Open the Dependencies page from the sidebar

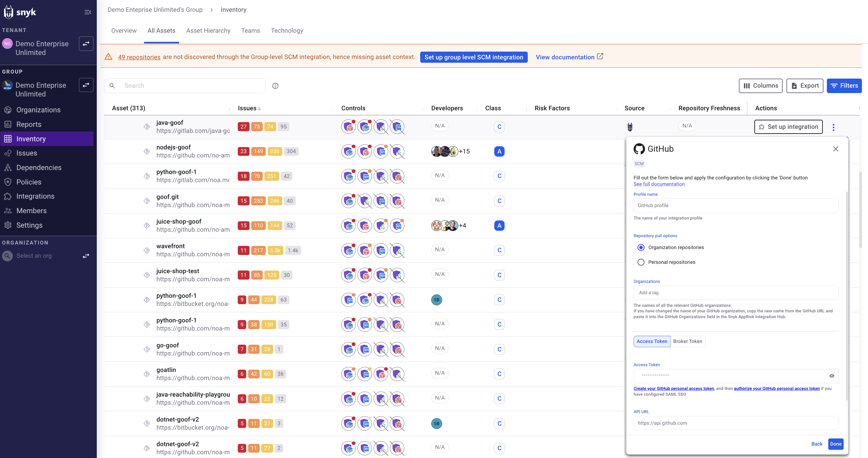[x=38, y=167]
